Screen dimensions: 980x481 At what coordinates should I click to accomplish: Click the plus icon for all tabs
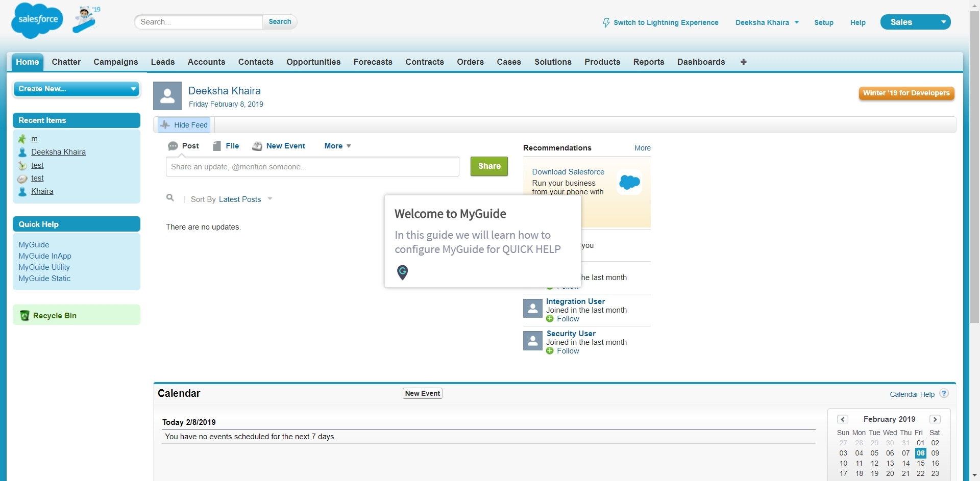[x=743, y=62]
